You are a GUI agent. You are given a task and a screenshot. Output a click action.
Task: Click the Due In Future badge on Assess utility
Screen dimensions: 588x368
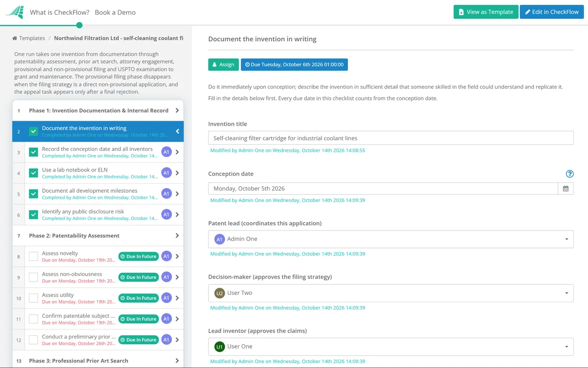coord(138,298)
